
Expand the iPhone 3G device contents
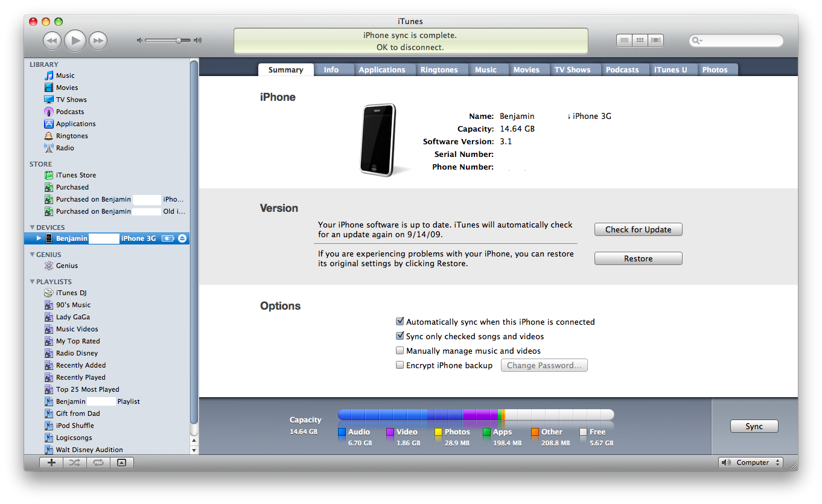[x=39, y=238]
